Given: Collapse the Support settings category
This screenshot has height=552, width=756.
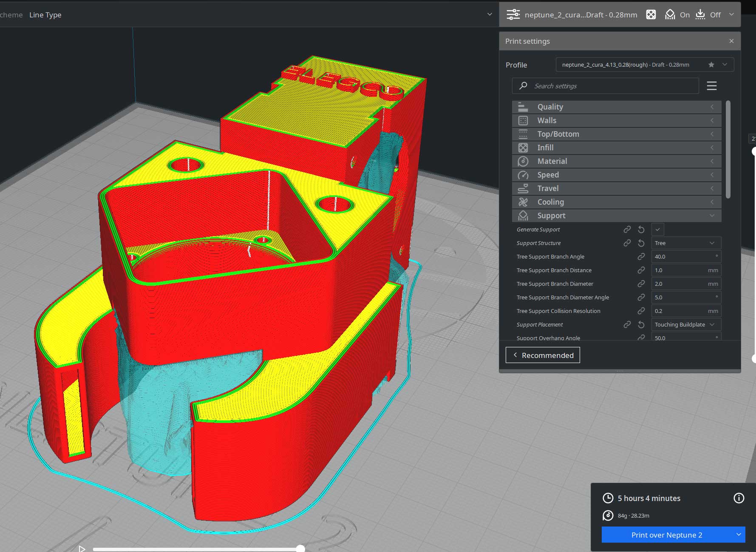Looking at the screenshot, I should (617, 216).
